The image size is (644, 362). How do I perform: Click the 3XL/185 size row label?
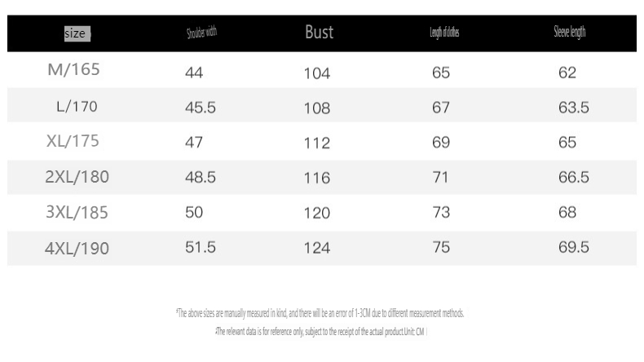77,213
